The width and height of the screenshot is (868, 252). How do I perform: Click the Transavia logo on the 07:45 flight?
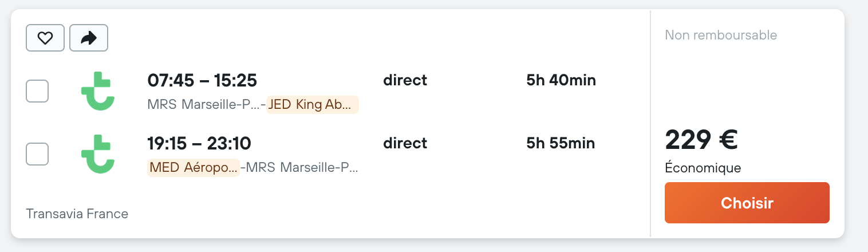pyautogui.click(x=98, y=91)
